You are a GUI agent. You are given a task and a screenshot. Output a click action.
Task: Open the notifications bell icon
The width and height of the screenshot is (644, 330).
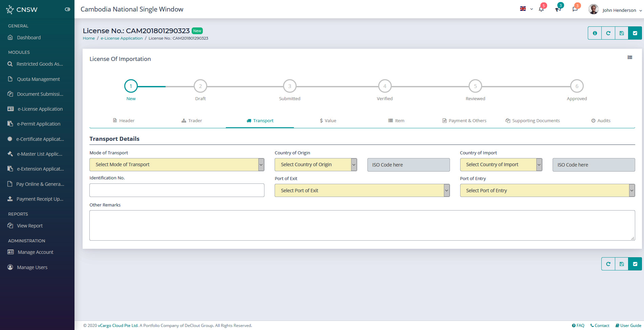click(x=541, y=9)
